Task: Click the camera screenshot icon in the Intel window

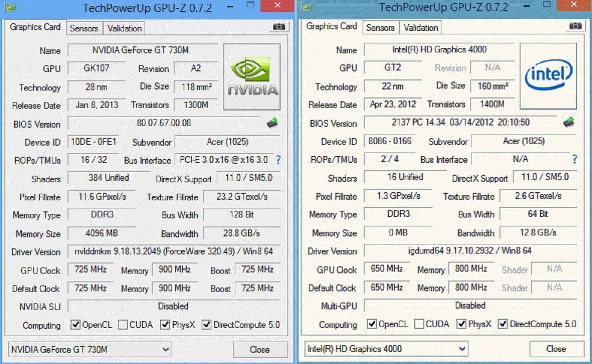Action: (575, 26)
